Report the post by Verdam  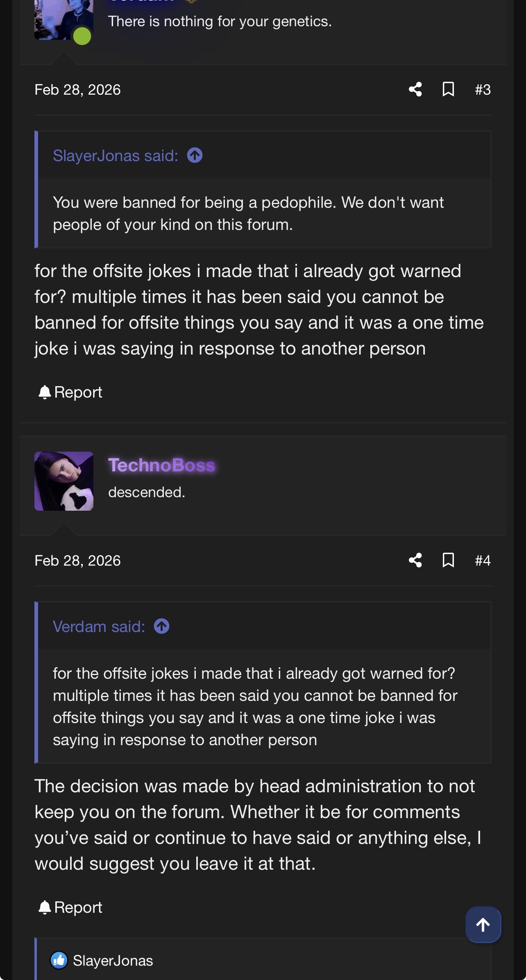70,392
